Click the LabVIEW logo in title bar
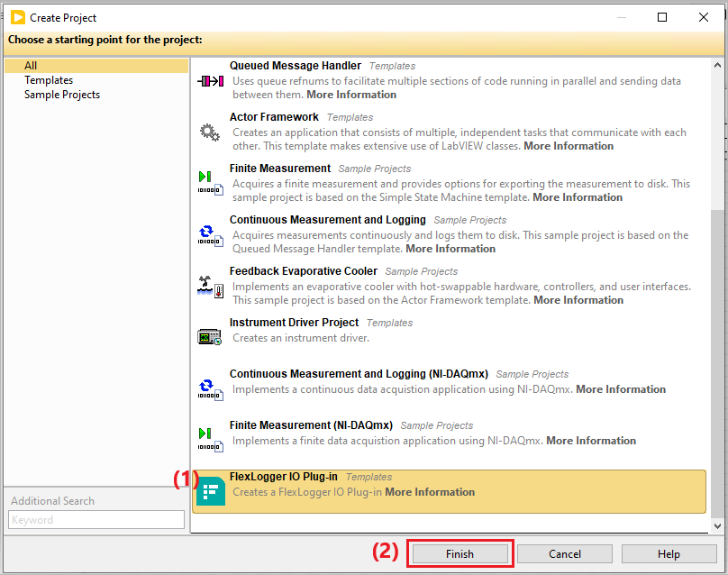This screenshot has width=728, height=575. pyautogui.click(x=18, y=18)
